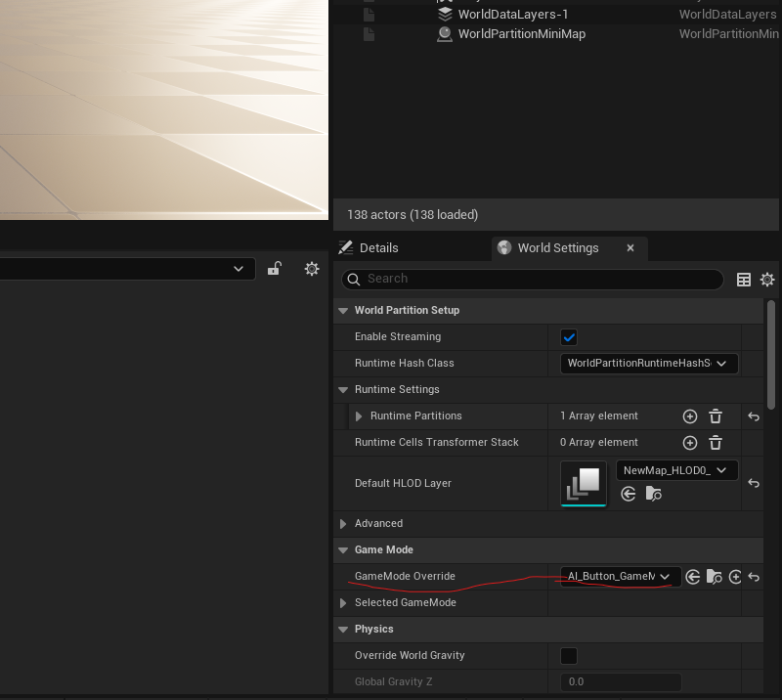Add element to Runtime Partitions array
The width and height of the screenshot is (782, 700).
[690, 416]
